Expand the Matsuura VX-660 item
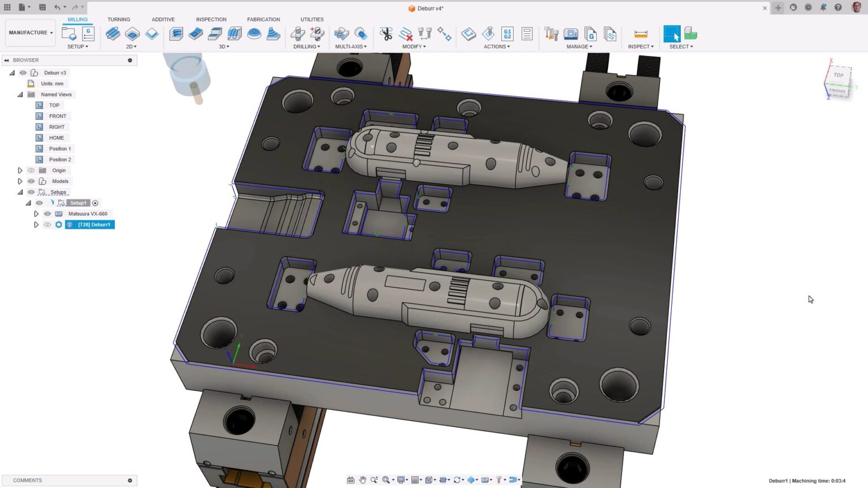868x488 pixels. pos(36,213)
